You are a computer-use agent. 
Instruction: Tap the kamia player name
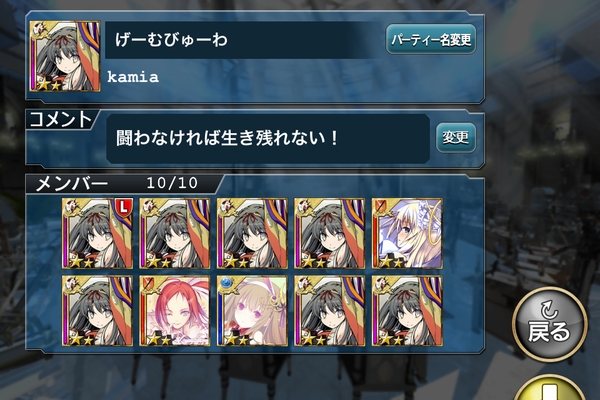(x=133, y=77)
